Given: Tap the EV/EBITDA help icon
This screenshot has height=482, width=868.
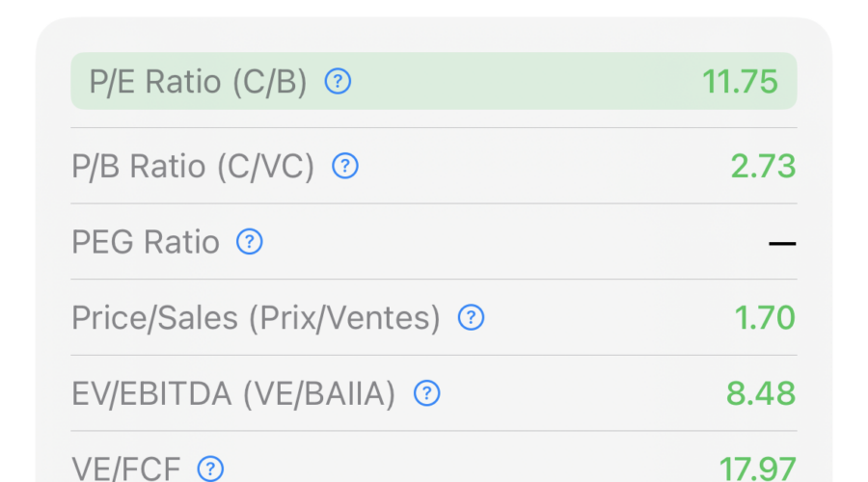Looking at the screenshot, I should click(x=426, y=393).
